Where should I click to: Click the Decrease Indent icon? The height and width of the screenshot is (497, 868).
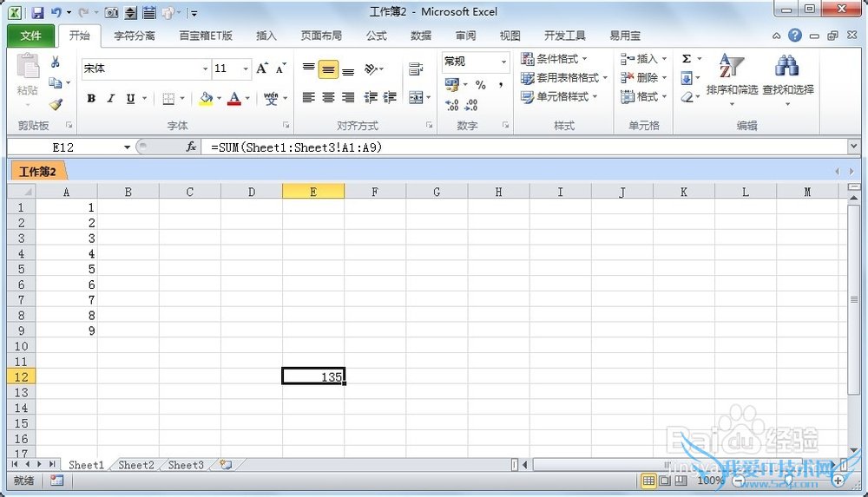[371, 97]
